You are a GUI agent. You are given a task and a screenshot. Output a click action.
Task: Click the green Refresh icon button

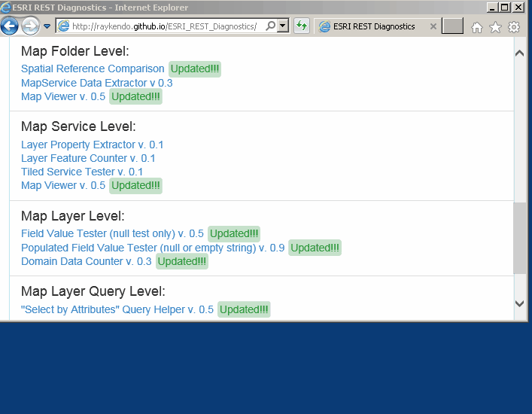[x=301, y=26]
